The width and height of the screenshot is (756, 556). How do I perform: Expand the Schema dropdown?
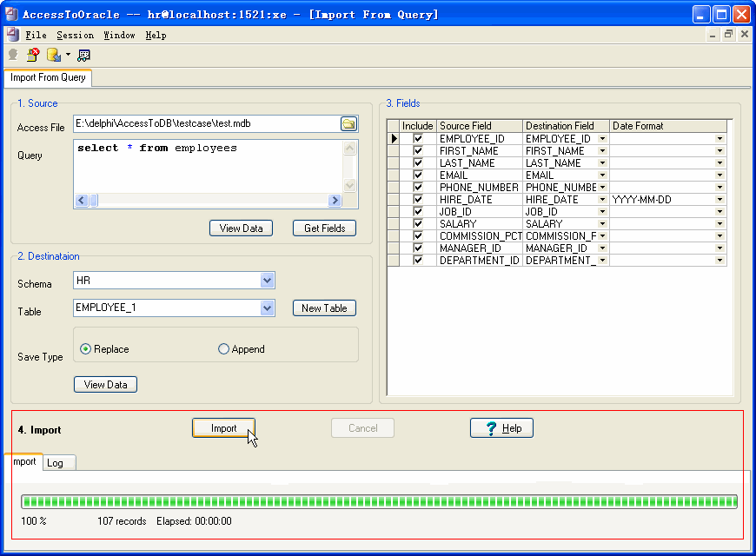(x=267, y=280)
